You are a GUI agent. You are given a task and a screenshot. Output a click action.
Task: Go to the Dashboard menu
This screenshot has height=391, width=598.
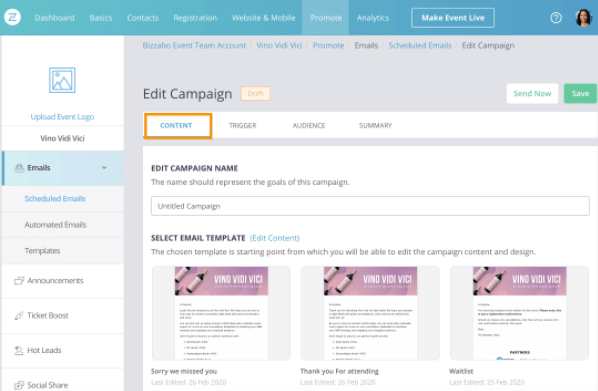point(55,18)
